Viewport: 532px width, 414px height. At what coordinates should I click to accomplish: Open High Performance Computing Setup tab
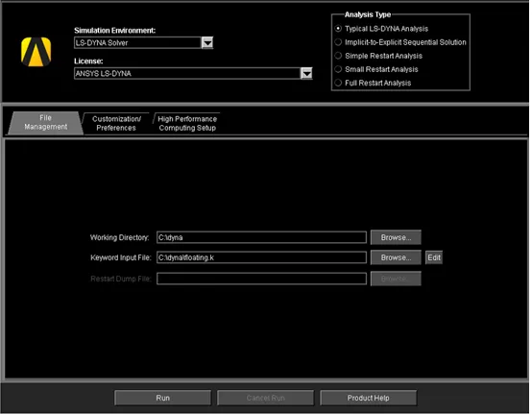tap(187, 124)
